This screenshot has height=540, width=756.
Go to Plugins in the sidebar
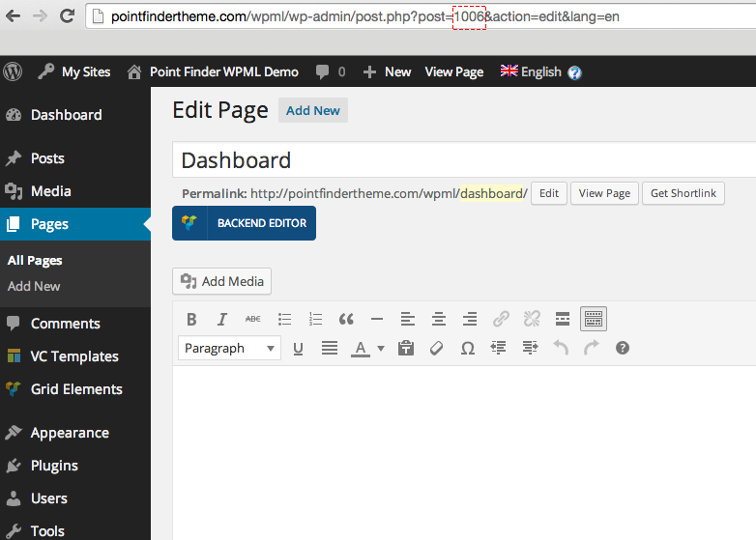[54, 466]
